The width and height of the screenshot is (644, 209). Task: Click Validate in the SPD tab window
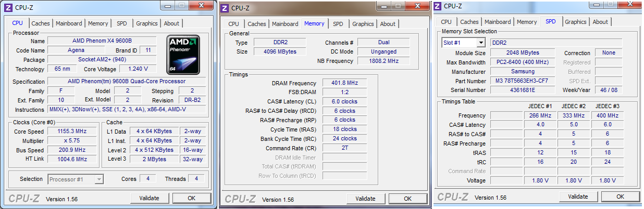(578, 197)
